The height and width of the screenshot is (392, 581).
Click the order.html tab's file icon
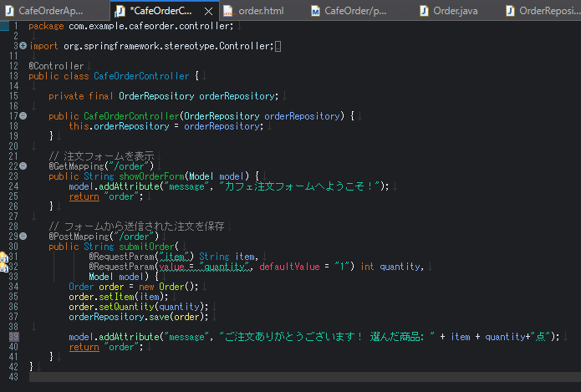[229, 11]
